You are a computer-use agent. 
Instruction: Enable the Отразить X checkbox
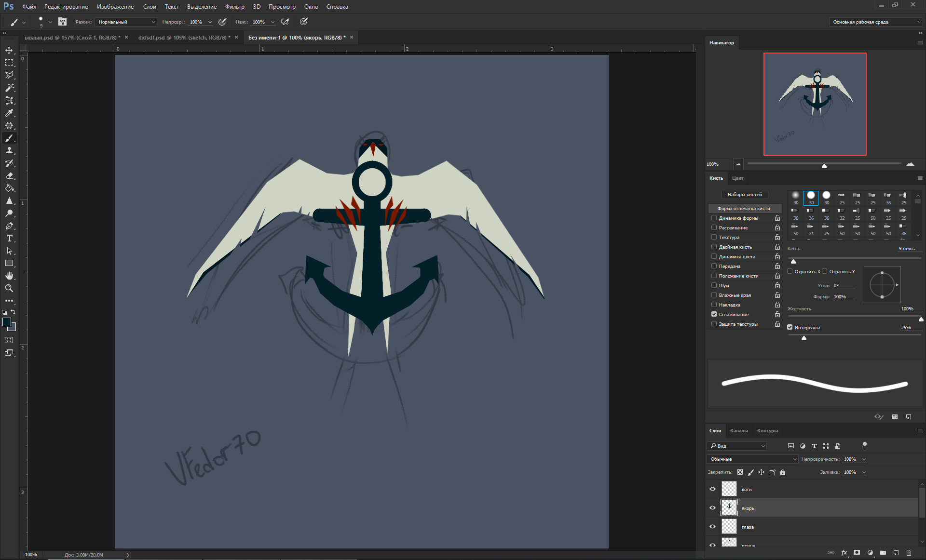click(x=790, y=271)
